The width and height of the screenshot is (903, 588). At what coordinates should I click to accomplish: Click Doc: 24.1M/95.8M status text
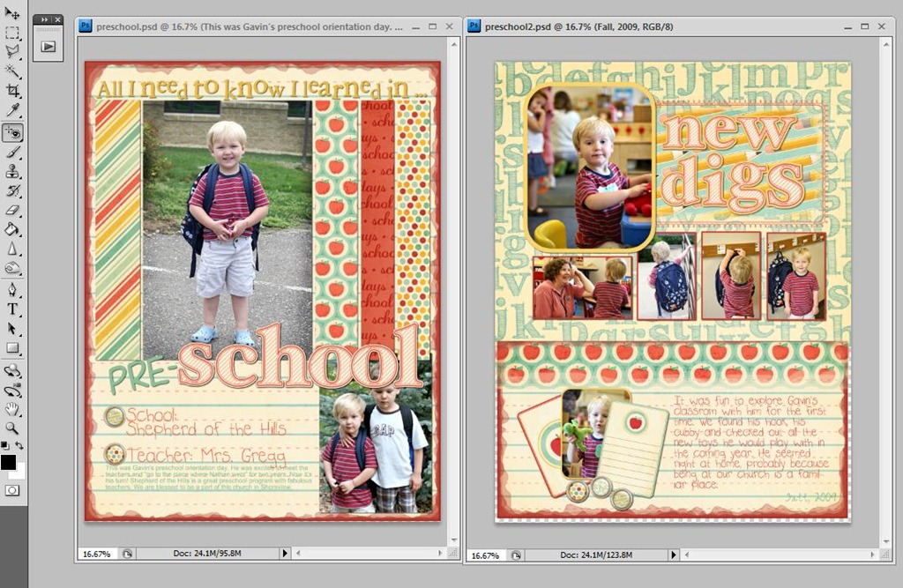pos(207,554)
